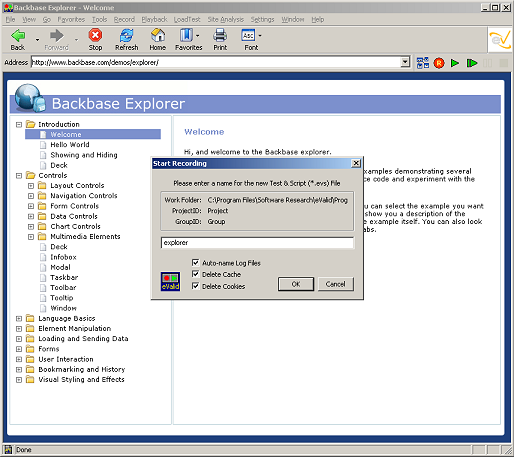Screen dimensions: 514x457
Task: Go to Home via house icon
Action: coord(158,35)
